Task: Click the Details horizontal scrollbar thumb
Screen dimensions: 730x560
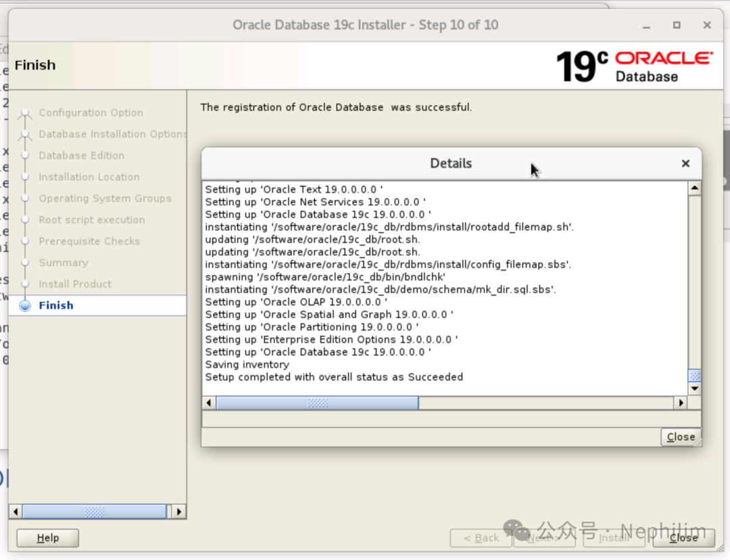Action: click(x=318, y=403)
